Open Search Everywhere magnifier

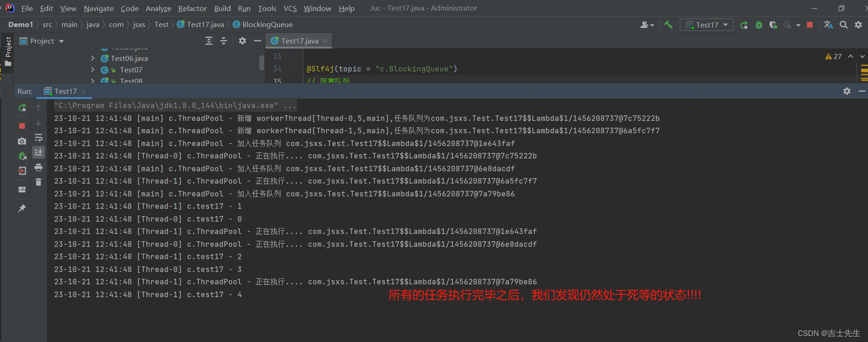843,25
